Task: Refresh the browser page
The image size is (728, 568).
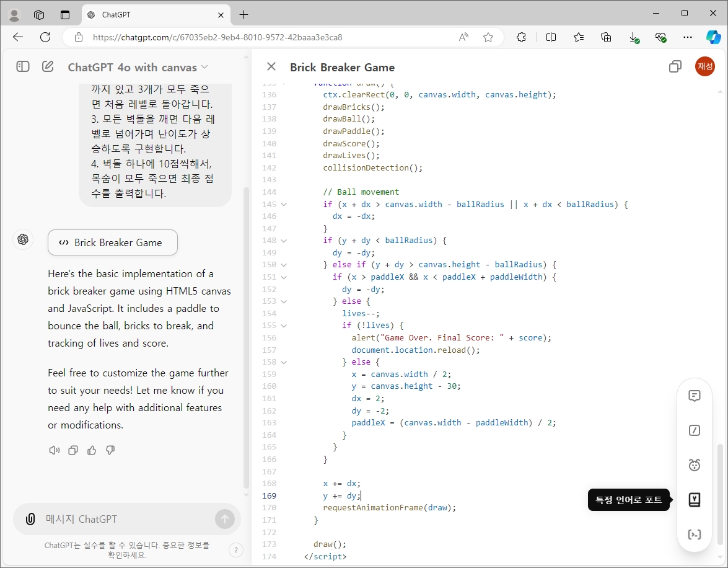Action: click(45, 37)
